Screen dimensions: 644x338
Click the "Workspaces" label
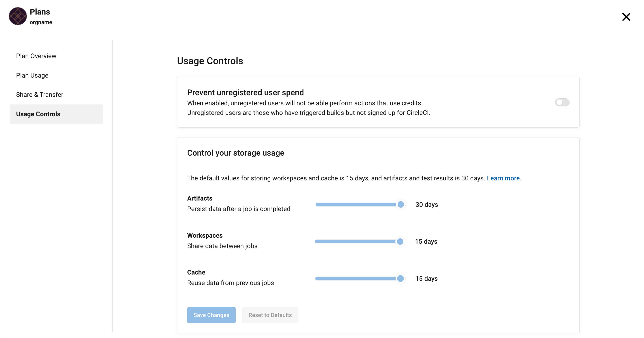pos(205,235)
